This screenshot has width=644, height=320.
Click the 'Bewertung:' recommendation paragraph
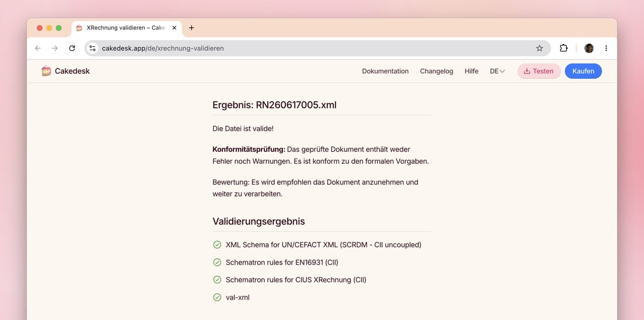pyautogui.click(x=315, y=188)
